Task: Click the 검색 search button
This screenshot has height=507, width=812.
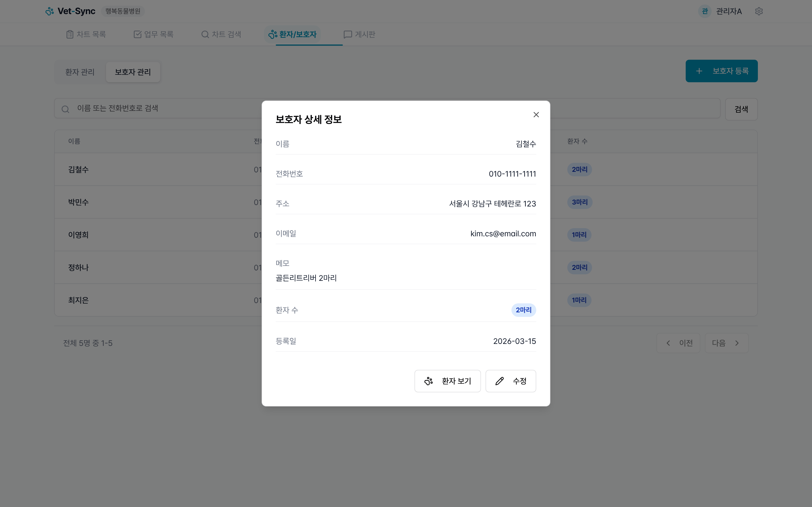Action: 741,109
